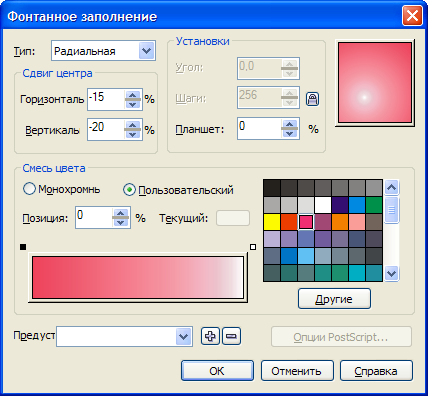Pick the sky blue swatch in palette
Image resolution: width=428 pixels, height=396 pixels.
coord(306,256)
